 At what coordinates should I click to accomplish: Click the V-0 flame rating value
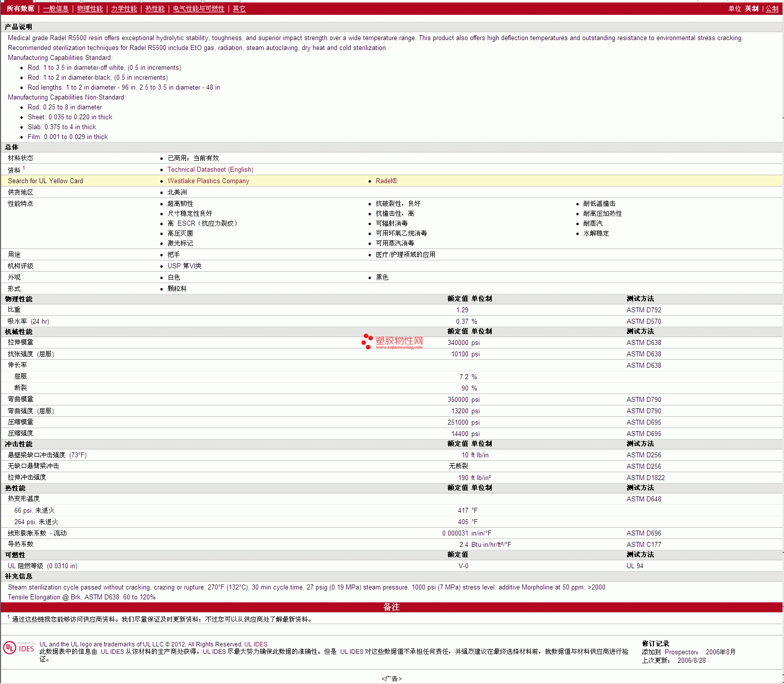tap(463, 566)
